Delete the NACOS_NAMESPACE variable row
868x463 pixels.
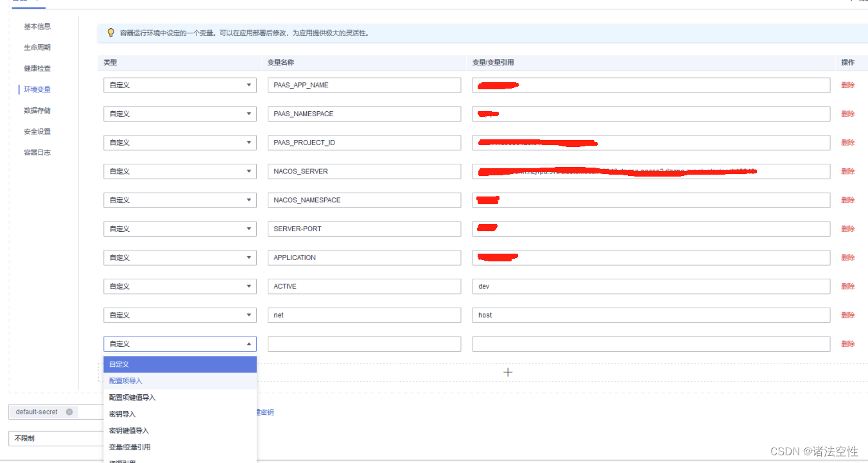848,200
